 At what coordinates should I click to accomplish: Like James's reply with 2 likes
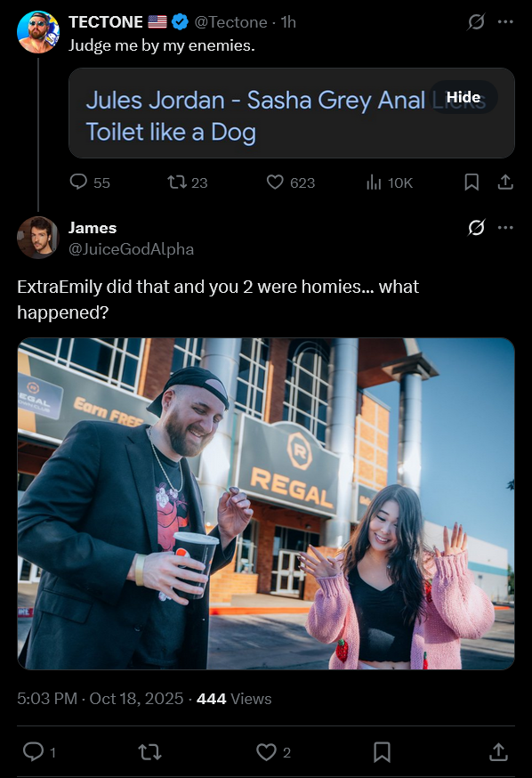[266, 751]
